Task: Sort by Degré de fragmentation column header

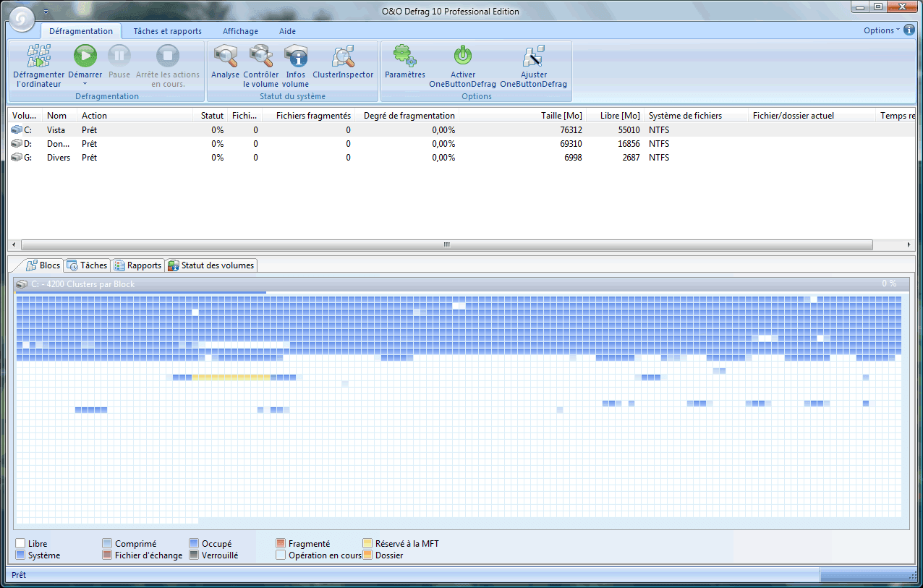Action: pyautogui.click(x=407, y=116)
